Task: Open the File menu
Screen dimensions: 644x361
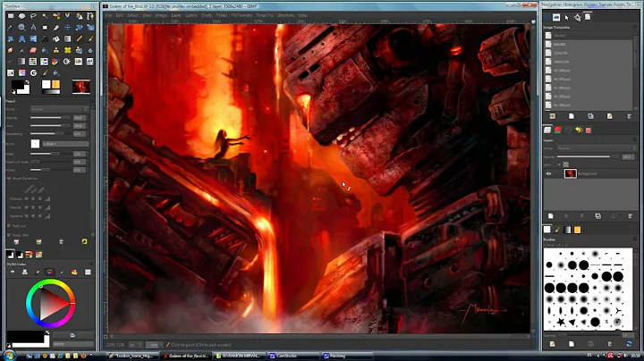Action: point(108,15)
